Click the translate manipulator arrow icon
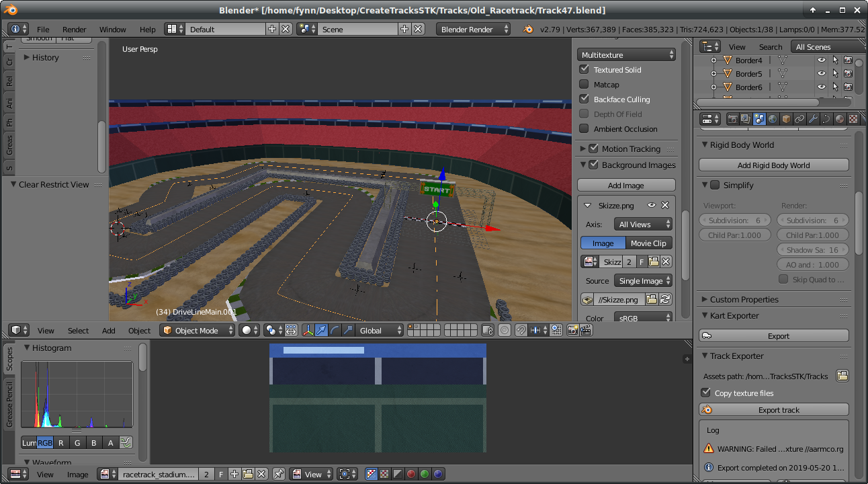The width and height of the screenshot is (868, 484). (x=321, y=330)
